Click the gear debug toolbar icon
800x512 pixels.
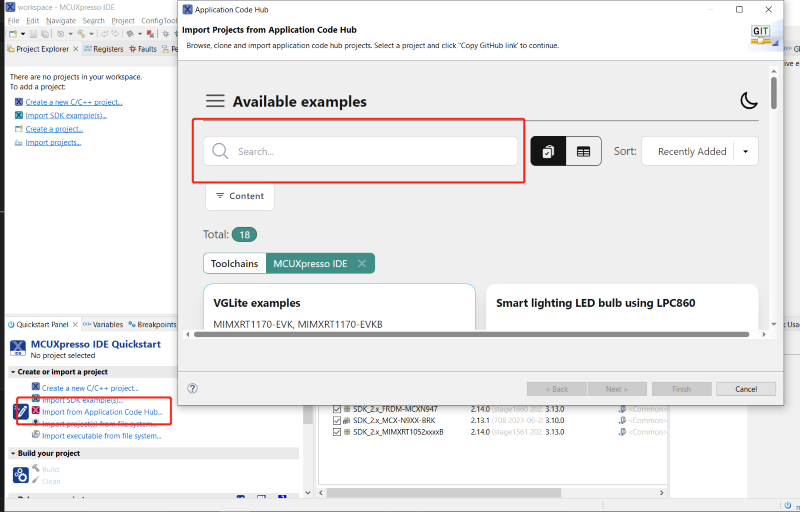[x=165, y=34]
